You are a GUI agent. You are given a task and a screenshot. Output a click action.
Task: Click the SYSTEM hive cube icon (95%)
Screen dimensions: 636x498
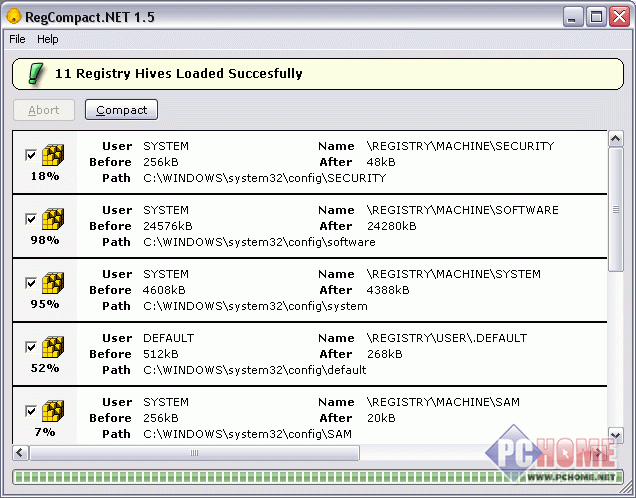click(x=53, y=283)
